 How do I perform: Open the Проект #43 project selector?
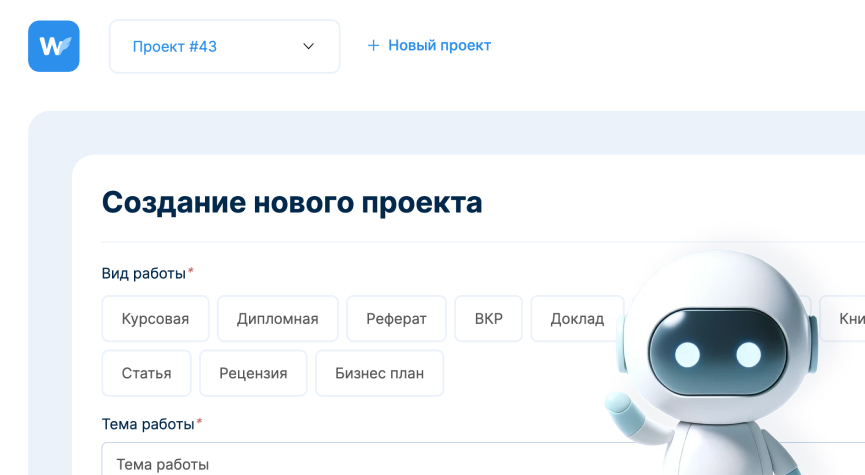[224, 46]
